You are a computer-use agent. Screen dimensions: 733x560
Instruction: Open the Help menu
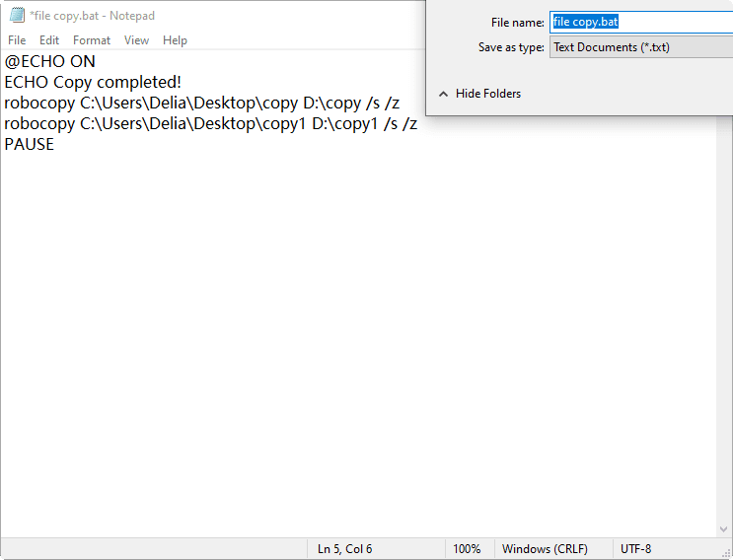pos(175,40)
